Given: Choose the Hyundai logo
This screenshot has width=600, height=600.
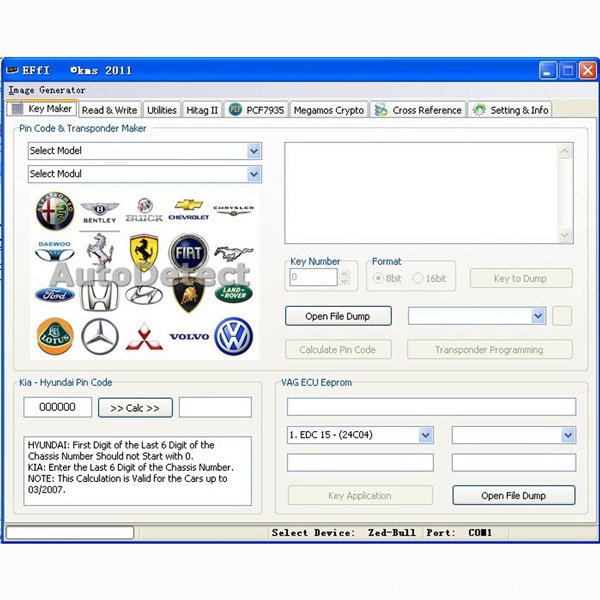Looking at the screenshot, I should point(144,295).
